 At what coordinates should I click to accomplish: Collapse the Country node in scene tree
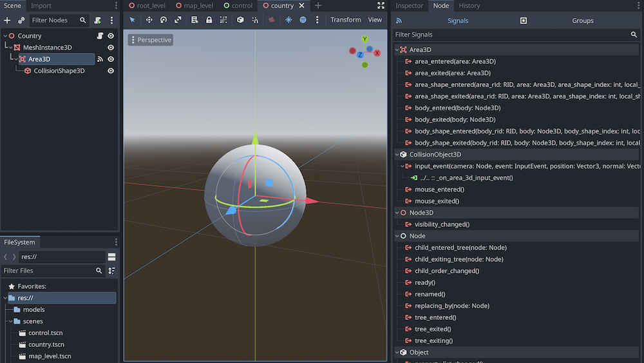[5, 35]
